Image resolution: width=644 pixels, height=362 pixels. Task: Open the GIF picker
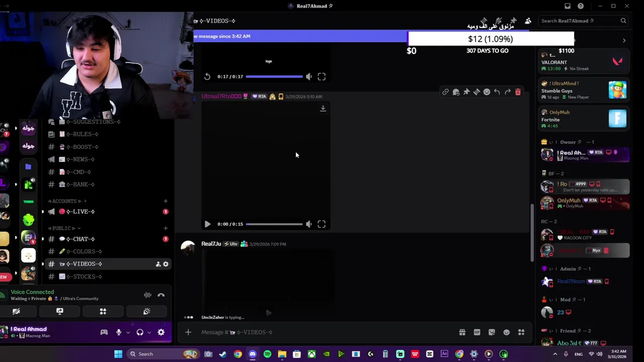pos(477,332)
